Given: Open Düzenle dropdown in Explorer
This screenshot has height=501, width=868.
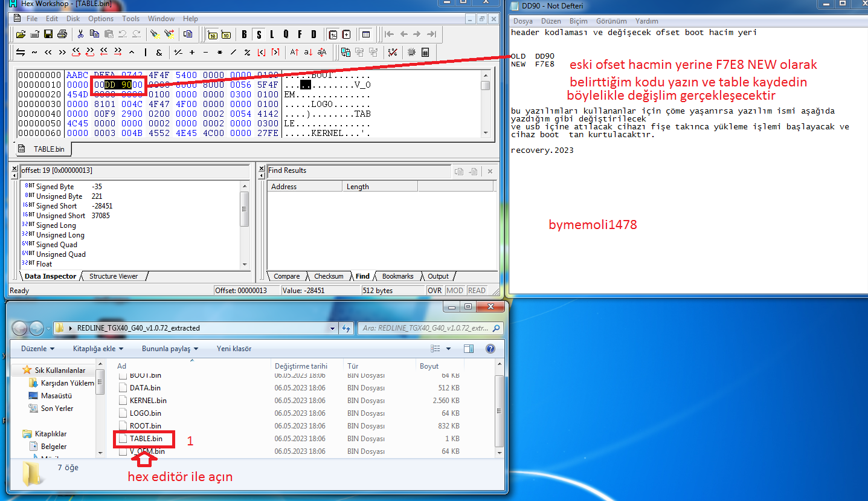Looking at the screenshot, I should coord(37,349).
